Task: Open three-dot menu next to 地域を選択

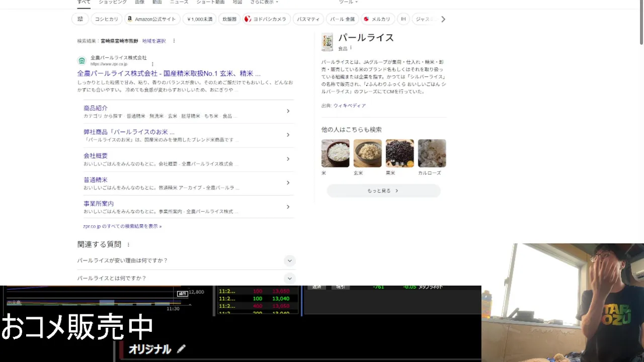Action: pos(174,41)
